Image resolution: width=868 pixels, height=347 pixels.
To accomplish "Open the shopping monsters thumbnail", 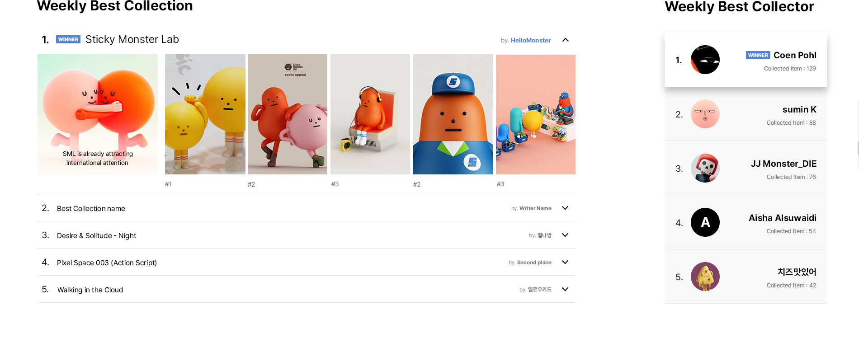I will 536,114.
